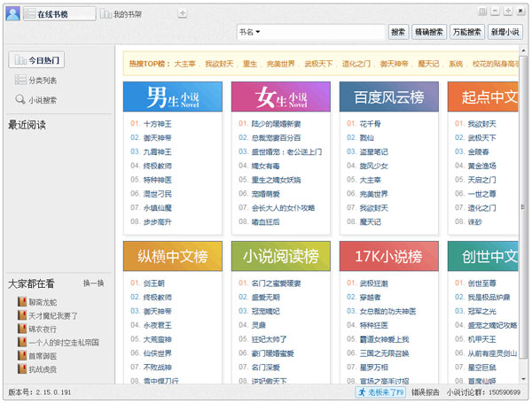
Task: Select 小说搜索 in the sidebar
Action: pos(35,100)
